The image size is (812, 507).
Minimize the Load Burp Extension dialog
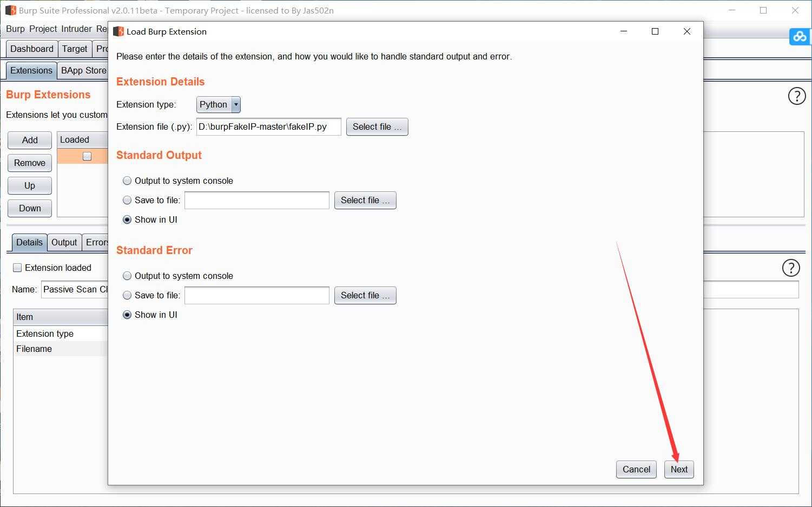[624, 31]
